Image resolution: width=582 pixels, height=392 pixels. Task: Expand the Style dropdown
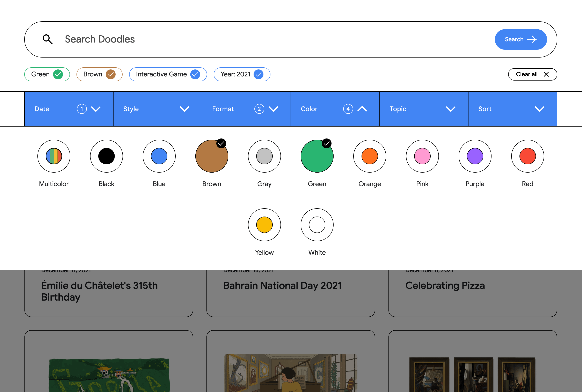pos(157,109)
